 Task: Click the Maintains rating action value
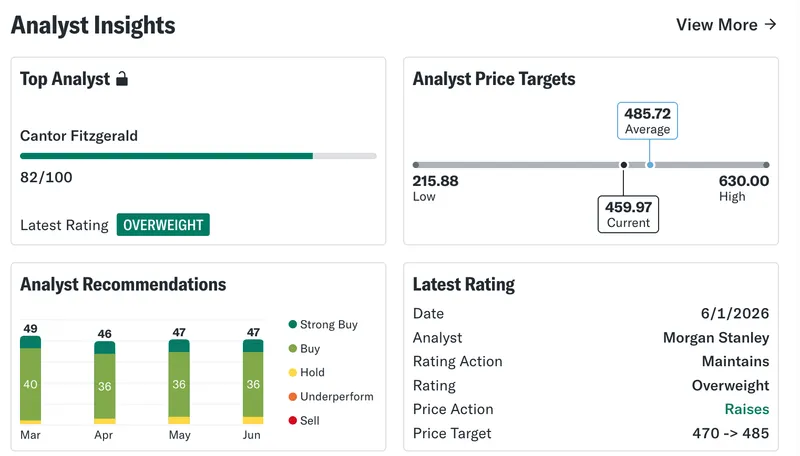point(736,361)
